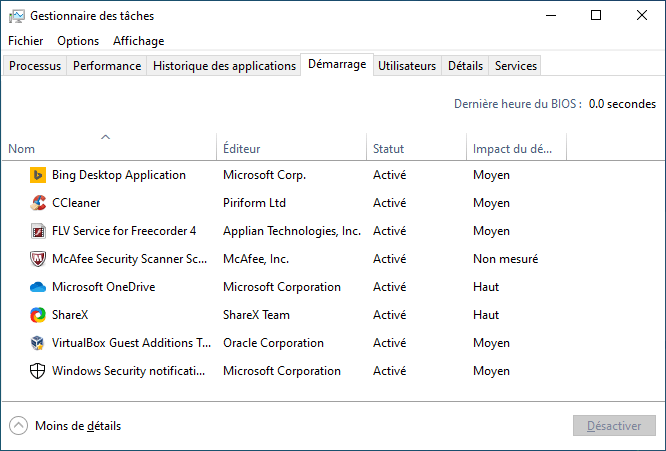Click the Microsoft OneDrive cloud icon
This screenshot has height=451, width=666.
point(38,287)
